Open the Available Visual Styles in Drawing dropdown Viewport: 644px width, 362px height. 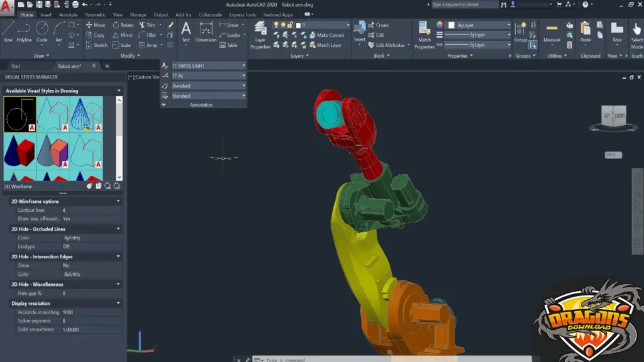pos(118,90)
